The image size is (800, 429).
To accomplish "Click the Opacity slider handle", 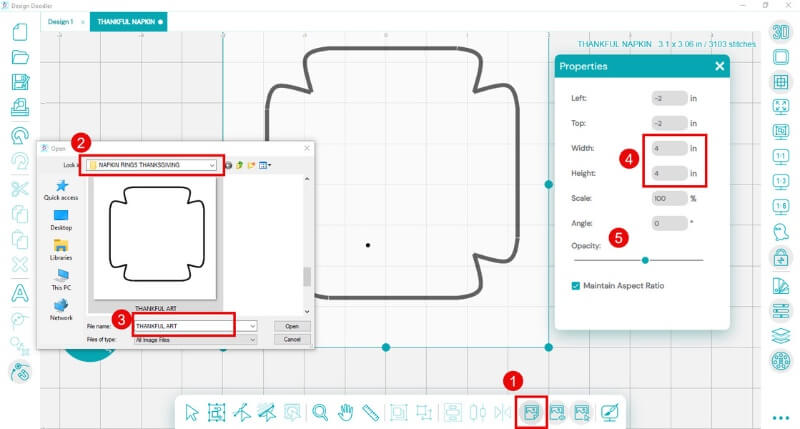I will click(645, 260).
